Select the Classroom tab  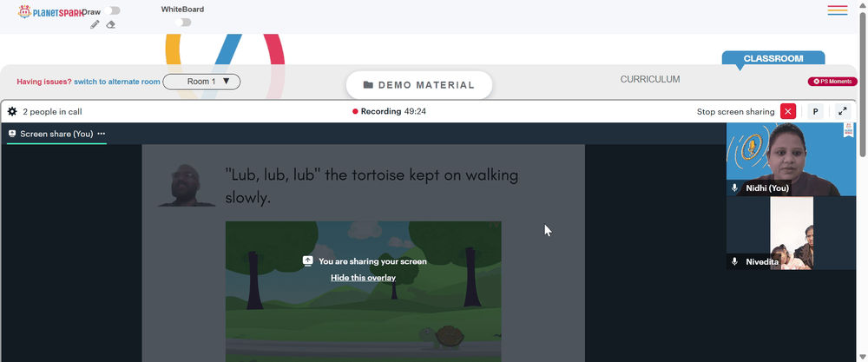pos(773,58)
